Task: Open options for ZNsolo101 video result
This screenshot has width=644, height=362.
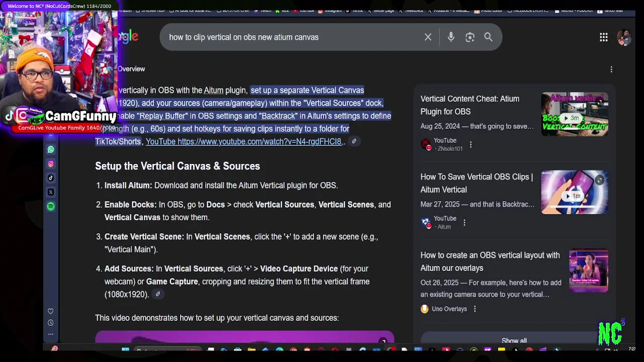Action: click(470, 145)
